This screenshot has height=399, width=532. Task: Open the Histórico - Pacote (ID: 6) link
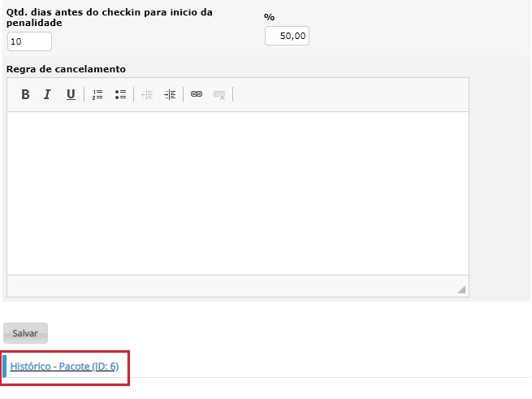click(x=64, y=366)
